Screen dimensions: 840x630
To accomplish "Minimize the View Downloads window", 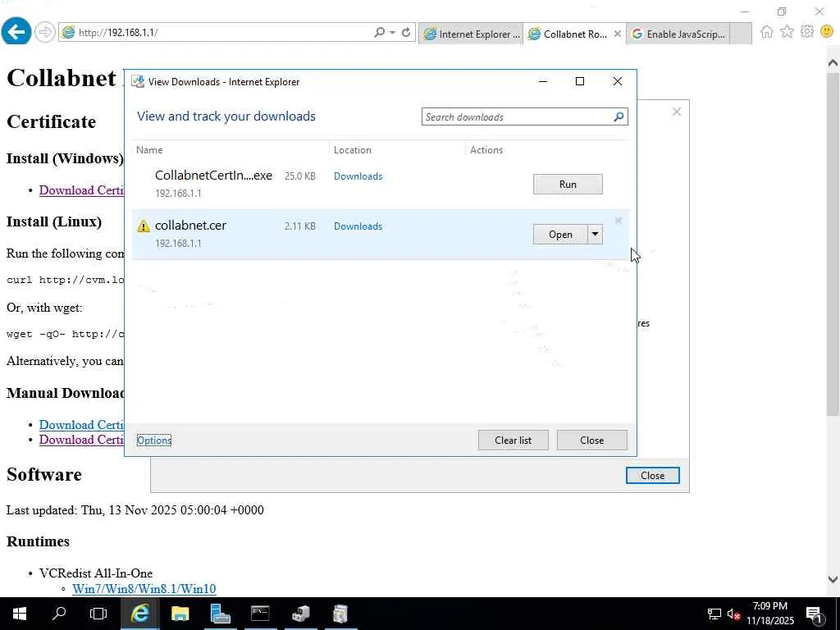I will [543, 81].
